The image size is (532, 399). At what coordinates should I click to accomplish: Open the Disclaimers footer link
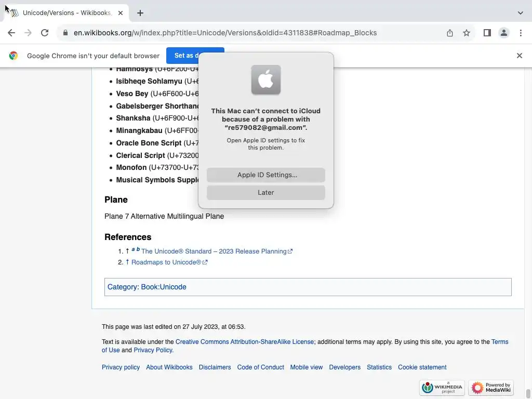pos(215,367)
